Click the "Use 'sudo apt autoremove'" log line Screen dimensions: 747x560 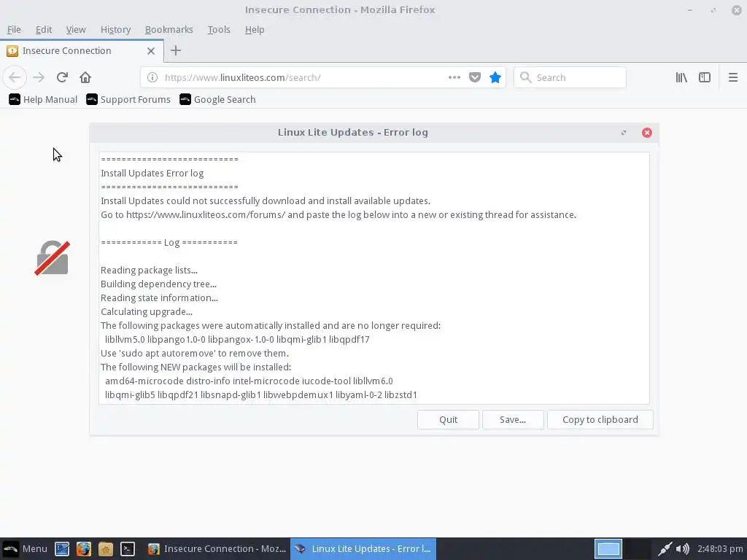coord(195,354)
